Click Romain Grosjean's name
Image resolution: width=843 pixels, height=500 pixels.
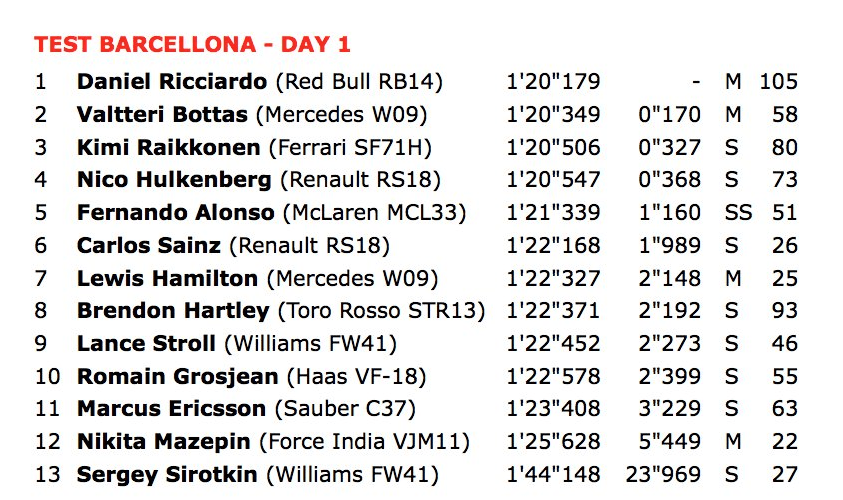click(178, 376)
